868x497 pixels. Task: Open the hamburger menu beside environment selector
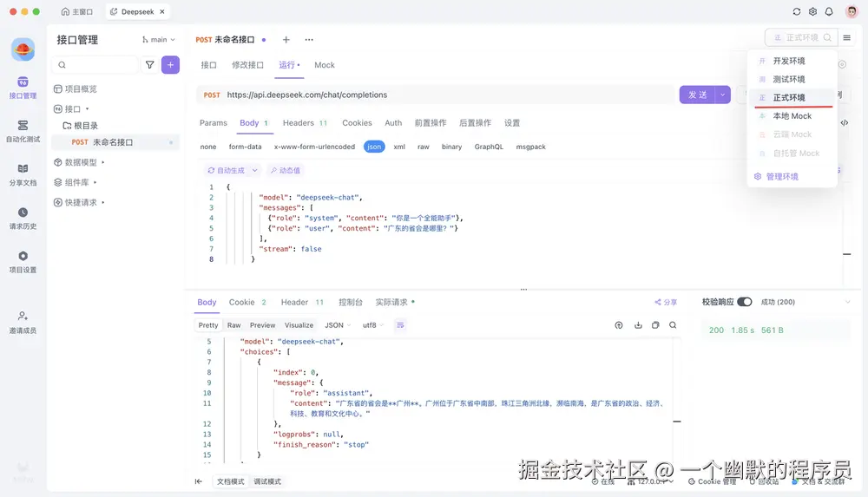tap(846, 37)
